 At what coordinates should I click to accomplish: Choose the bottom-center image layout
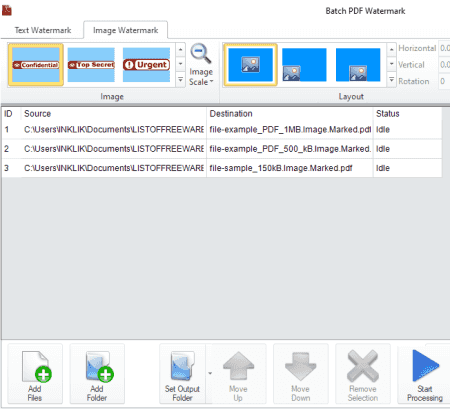tap(358, 65)
